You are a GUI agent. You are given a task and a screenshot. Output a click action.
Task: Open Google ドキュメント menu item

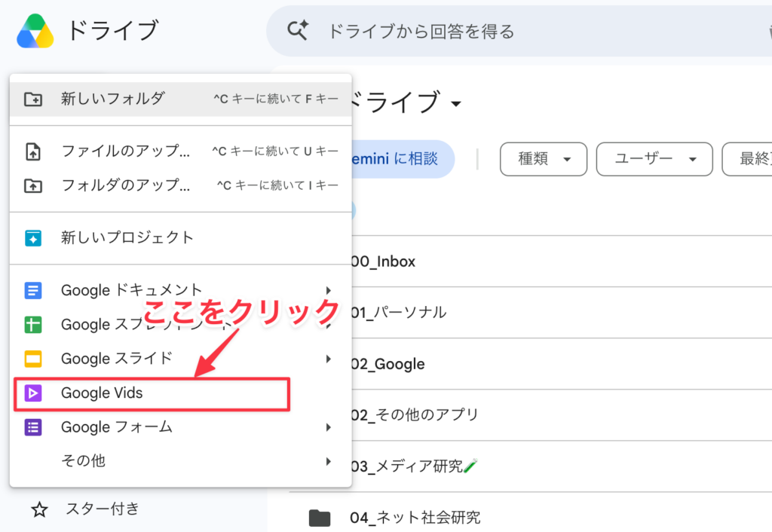(x=181, y=290)
